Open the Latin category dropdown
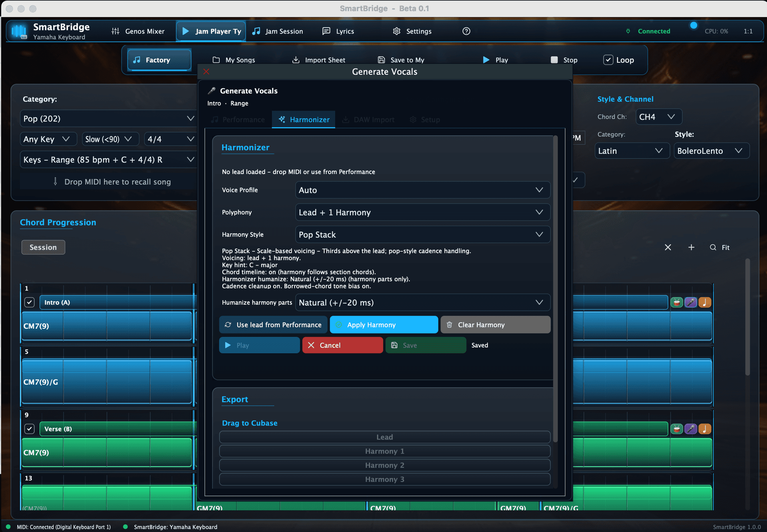Screen dimensions: 767x532 click(x=632, y=151)
